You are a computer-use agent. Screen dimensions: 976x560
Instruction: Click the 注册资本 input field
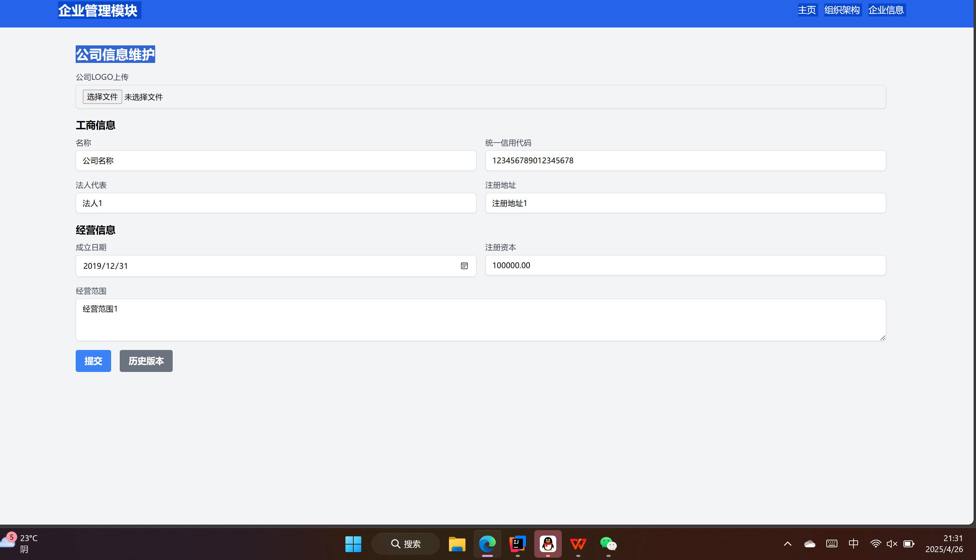click(x=685, y=265)
